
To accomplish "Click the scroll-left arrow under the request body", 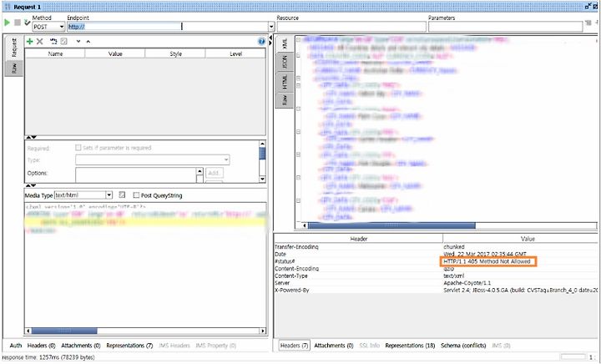I will pos(28,331).
